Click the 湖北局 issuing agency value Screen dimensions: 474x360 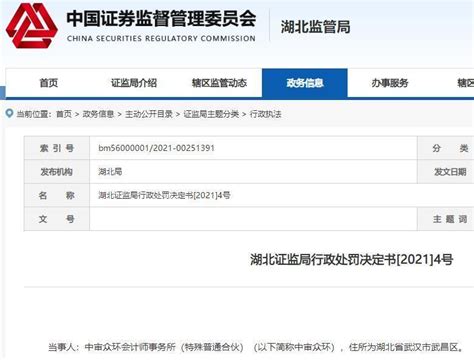[x=110, y=172]
